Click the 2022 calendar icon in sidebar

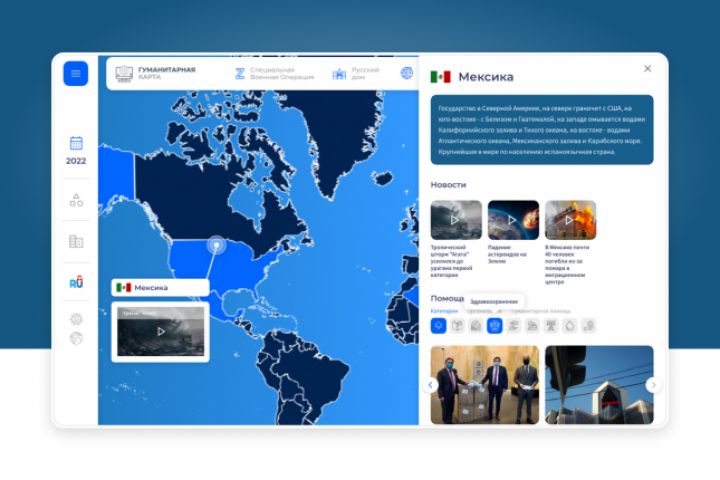(x=76, y=143)
